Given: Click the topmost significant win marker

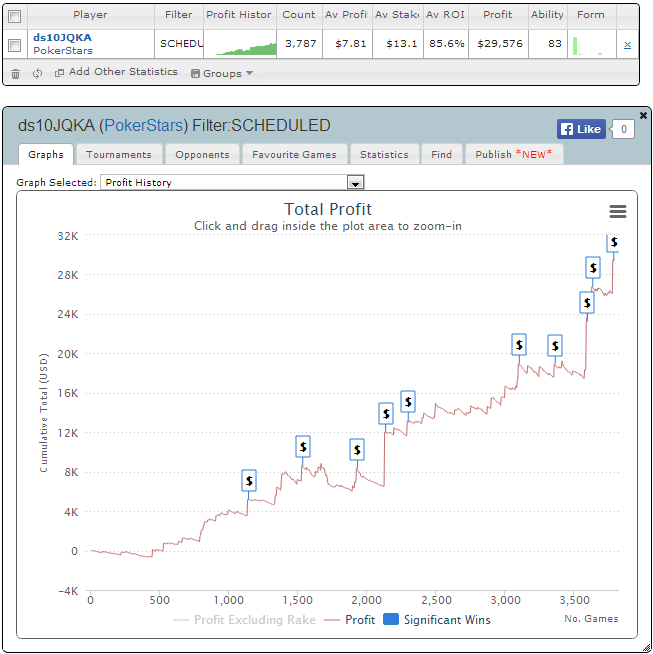Looking at the screenshot, I should coord(613,242).
